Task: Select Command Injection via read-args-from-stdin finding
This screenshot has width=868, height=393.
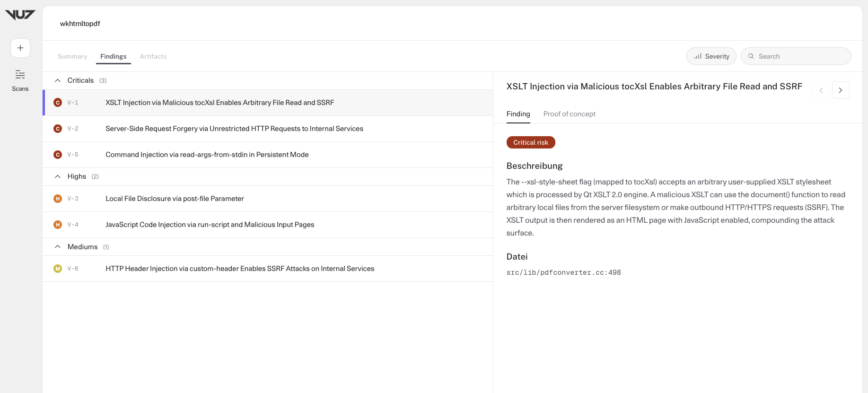Action: pyautogui.click(x=268, y=155)
